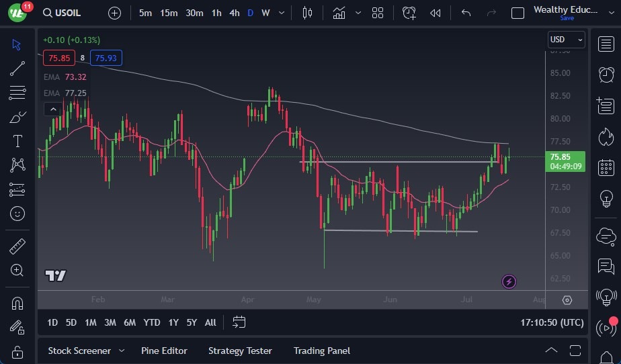Toggle the magnet snap mode
The width and height of the screenshot is (621, 364).
point(17,303)
